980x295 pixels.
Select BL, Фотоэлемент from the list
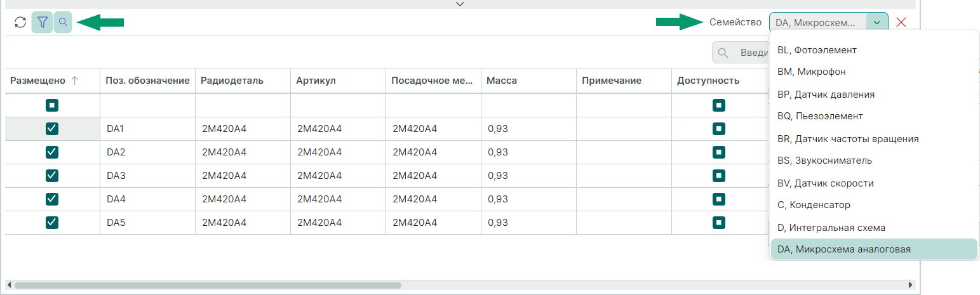[874, 49]
